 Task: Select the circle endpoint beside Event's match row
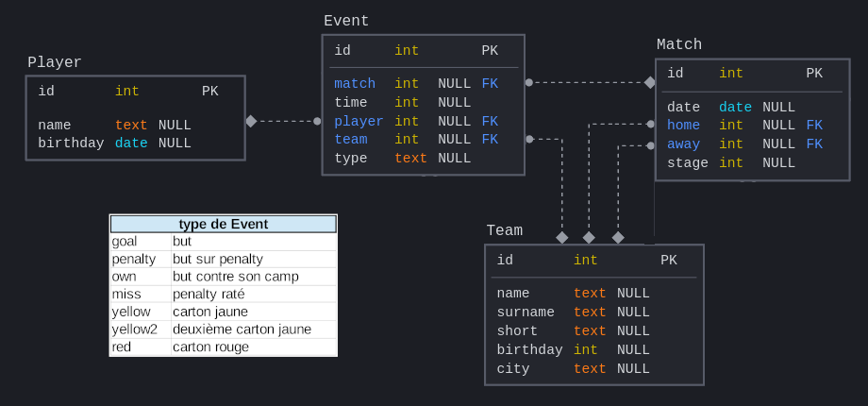click(529, 82)
